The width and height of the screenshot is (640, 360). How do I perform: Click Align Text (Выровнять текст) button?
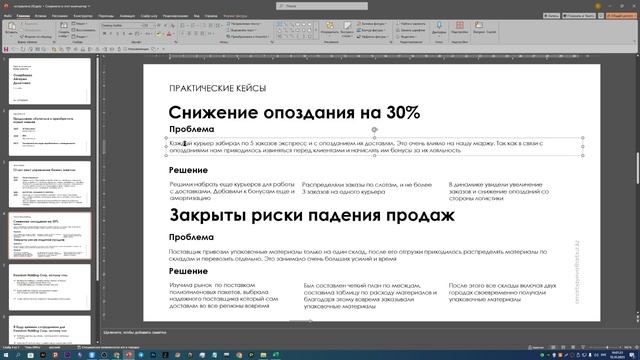coord(242,30)
